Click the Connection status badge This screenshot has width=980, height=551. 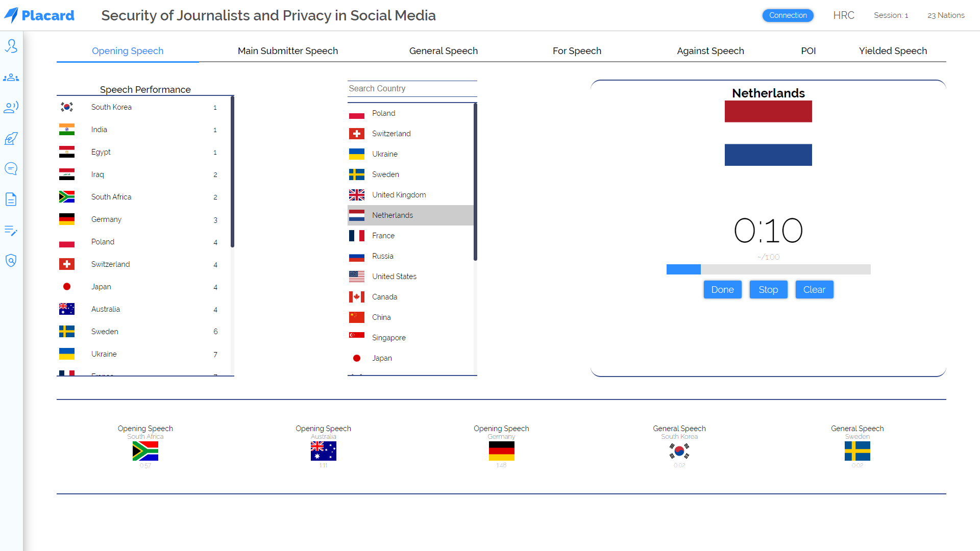pos(788,15)
